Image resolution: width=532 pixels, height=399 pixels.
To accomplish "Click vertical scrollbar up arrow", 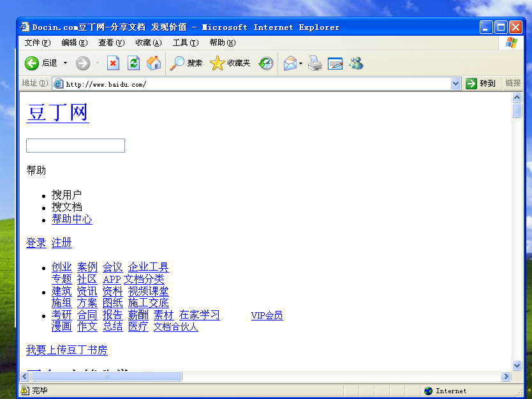I will point(517,98).
